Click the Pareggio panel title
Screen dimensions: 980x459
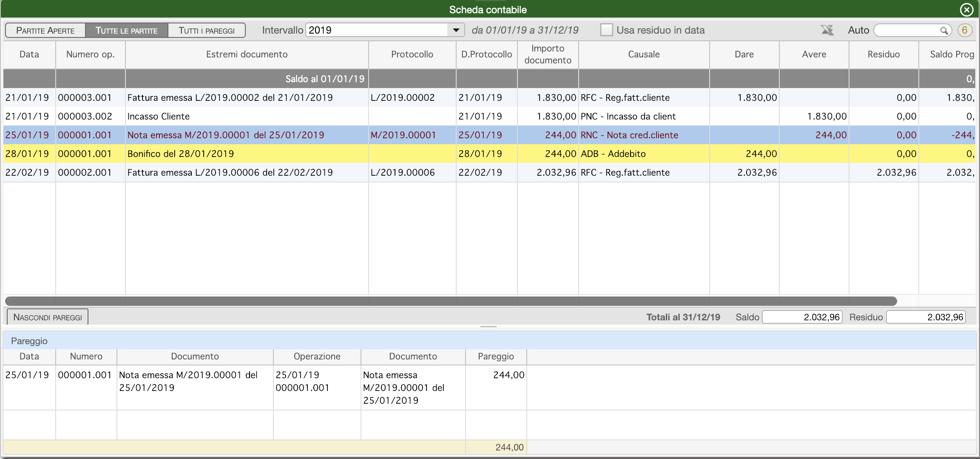pyautogui.click(x=29, y=341)
